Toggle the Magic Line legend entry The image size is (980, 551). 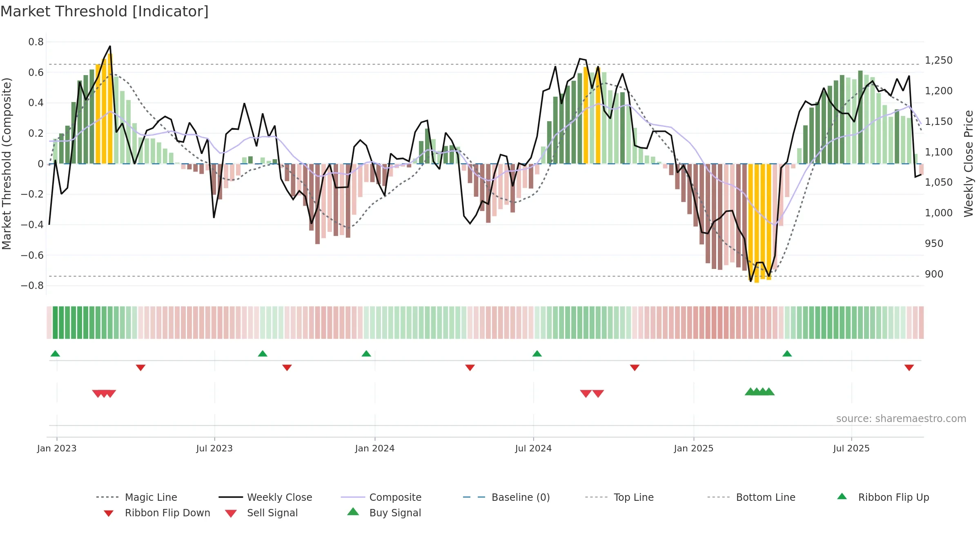[137, 497]
